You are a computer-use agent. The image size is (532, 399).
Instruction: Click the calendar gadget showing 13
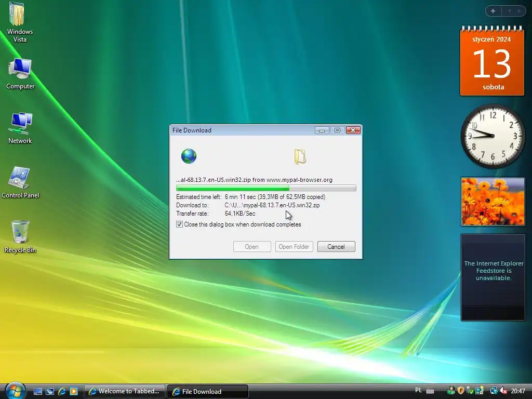pyautogui.click(x=492, y=61)
